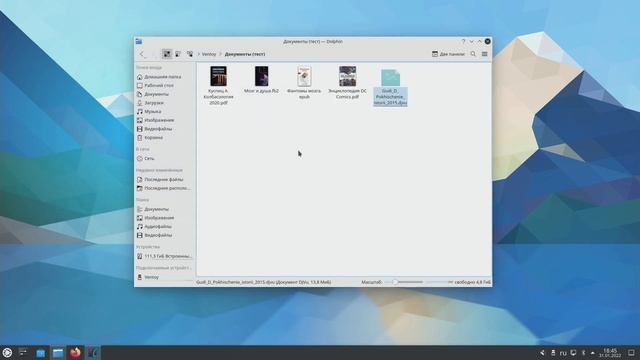Open the Bluetooth tray icon
This screenshot has height=360, width=640.
583,353
